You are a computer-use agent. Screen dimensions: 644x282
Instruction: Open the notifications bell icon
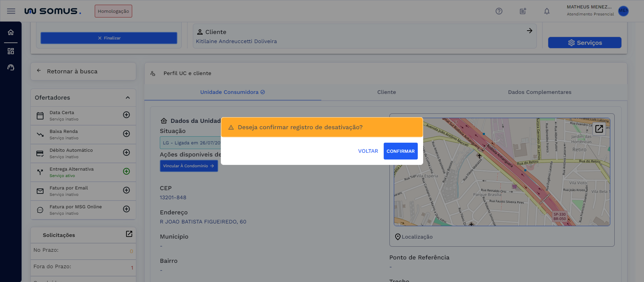547,11
